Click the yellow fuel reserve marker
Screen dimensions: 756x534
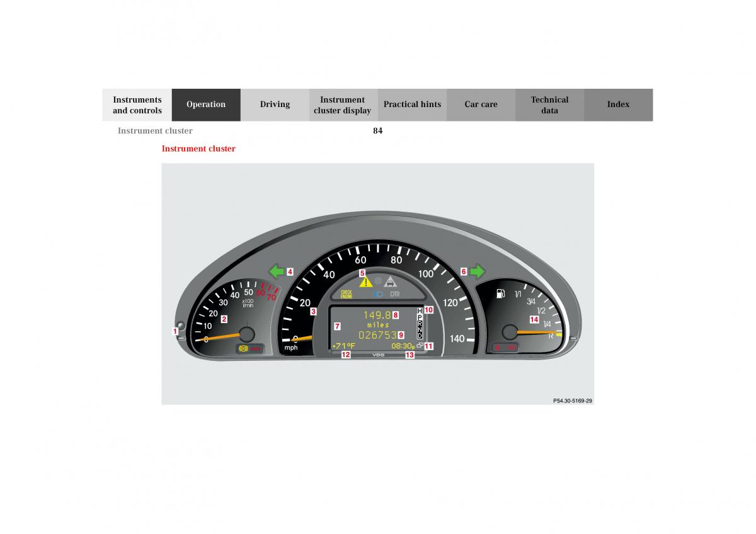tap(559, 335)
